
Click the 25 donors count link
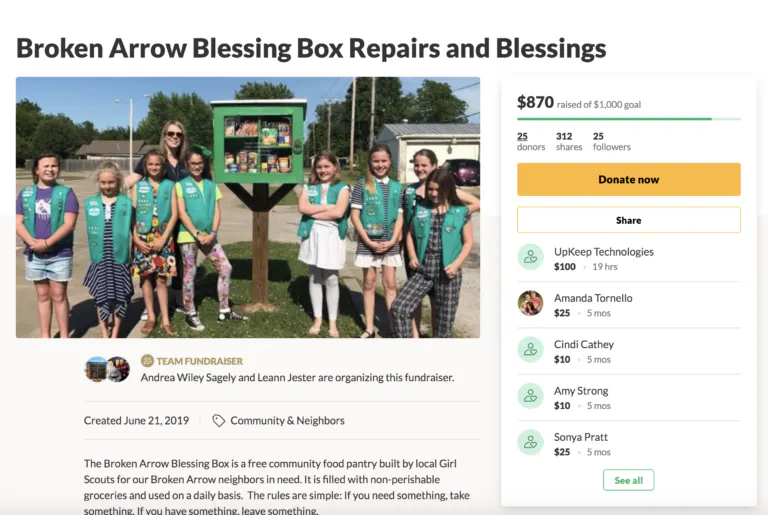pos(531,141)
